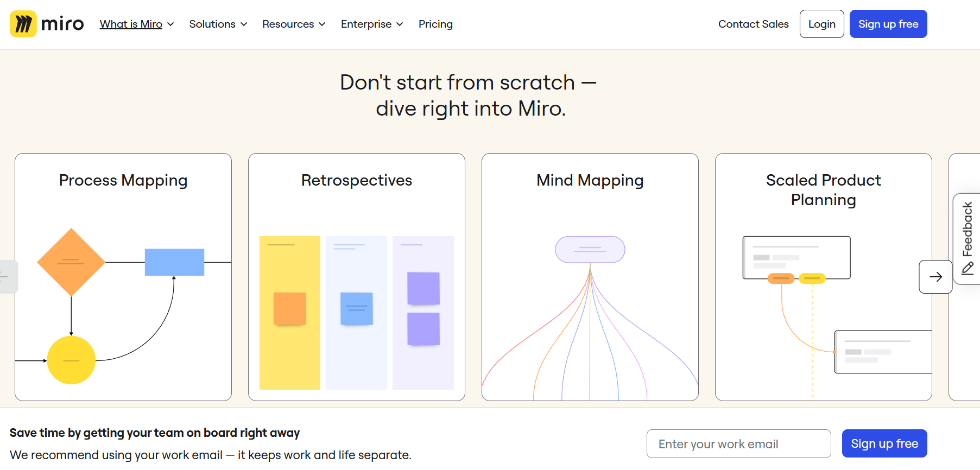Image resolution: width=980 pixels, height=470 pixels.
Task: Expand the chevron beside Resources
Action: 322,24
